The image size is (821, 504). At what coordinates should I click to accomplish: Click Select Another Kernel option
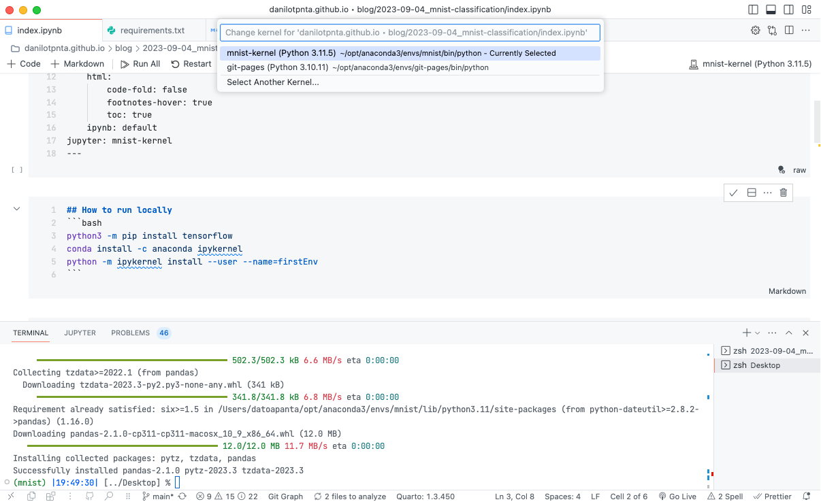click(x=272, y=82)
